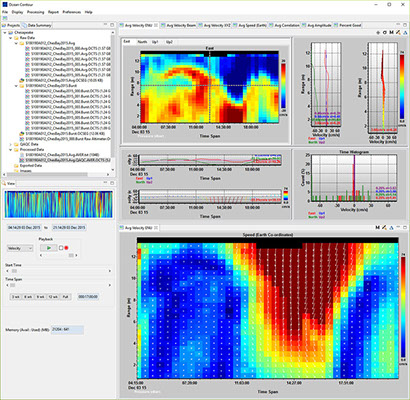Viewport: 410px width, 400px height.
Task: Open the Velocity dropdown in View panel
Action: point(20,248)
